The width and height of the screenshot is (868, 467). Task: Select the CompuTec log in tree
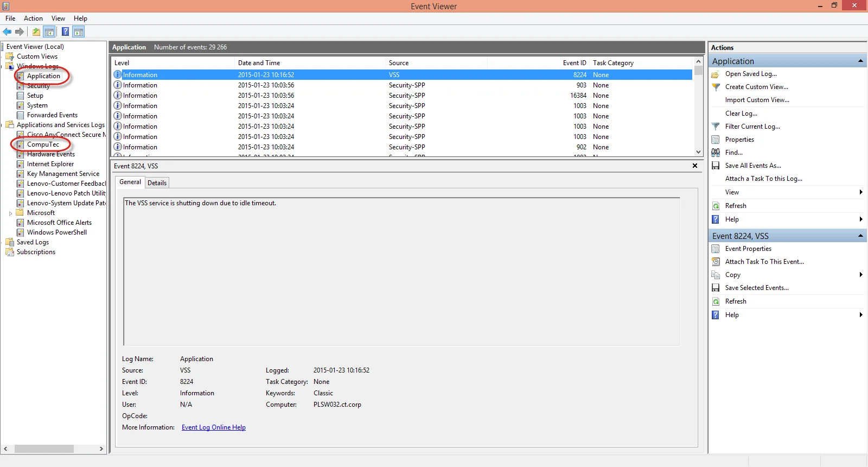click(x=43, y=144)
